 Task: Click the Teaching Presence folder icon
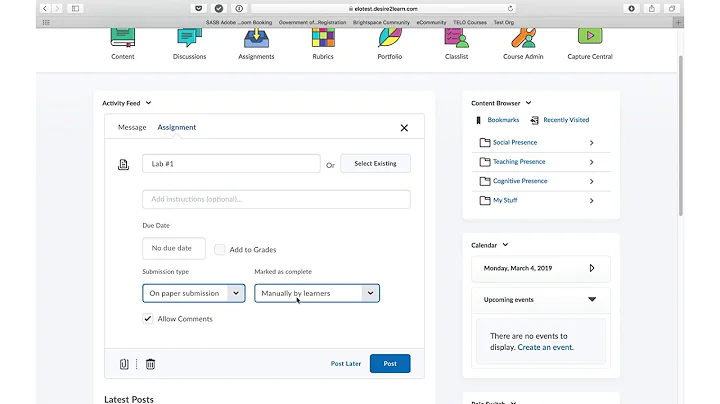tap(484, 162)
